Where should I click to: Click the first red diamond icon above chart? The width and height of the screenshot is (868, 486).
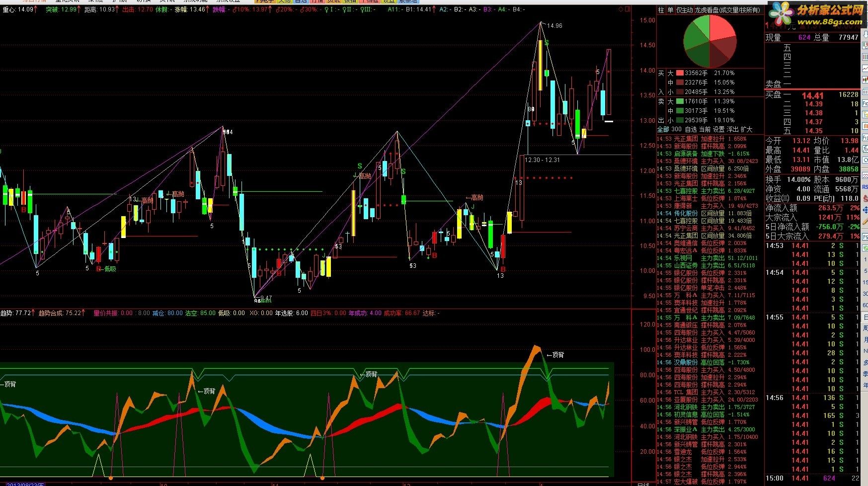[x=621, y=9]
